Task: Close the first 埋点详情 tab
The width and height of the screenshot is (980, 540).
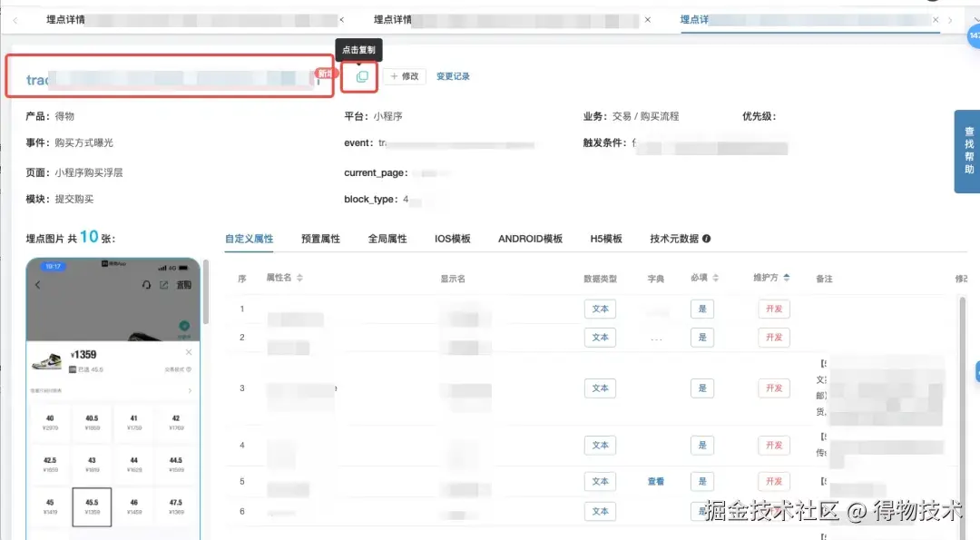Action: pos(342,20)
